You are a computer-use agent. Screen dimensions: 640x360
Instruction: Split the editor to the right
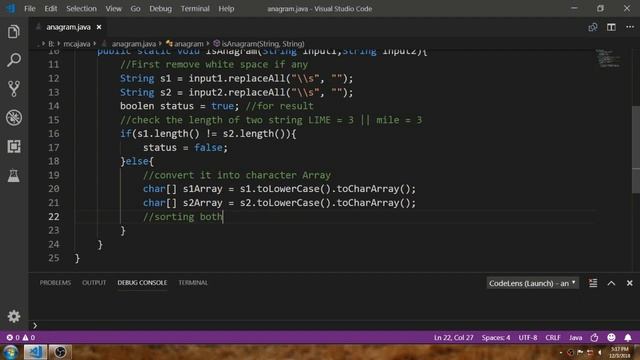(x=611, y=27)
